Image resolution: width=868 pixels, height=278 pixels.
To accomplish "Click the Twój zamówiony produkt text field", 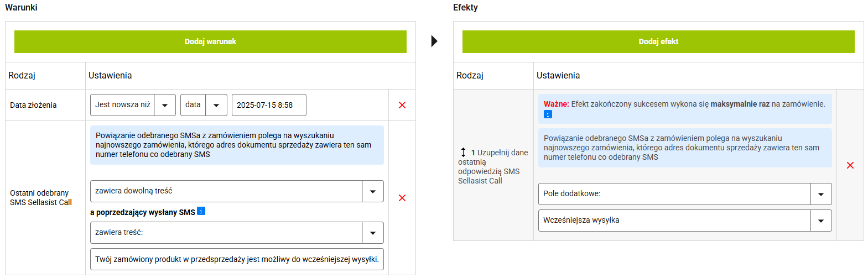I will coord(237,259).
